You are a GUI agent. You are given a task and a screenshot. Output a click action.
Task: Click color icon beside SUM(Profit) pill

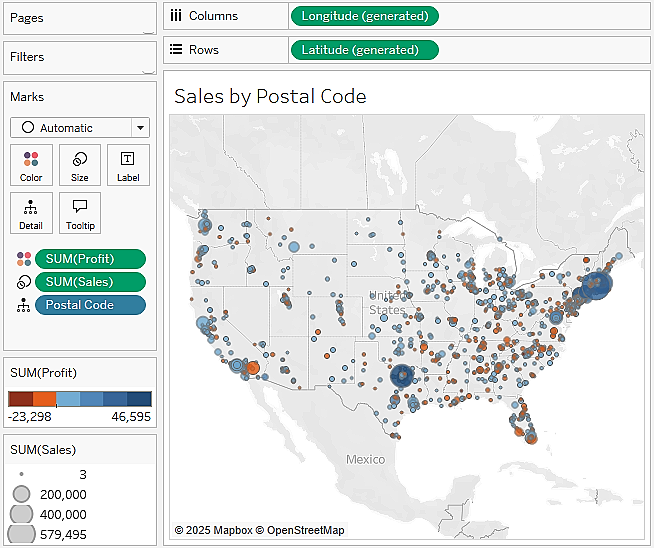[x=24, y=259]
